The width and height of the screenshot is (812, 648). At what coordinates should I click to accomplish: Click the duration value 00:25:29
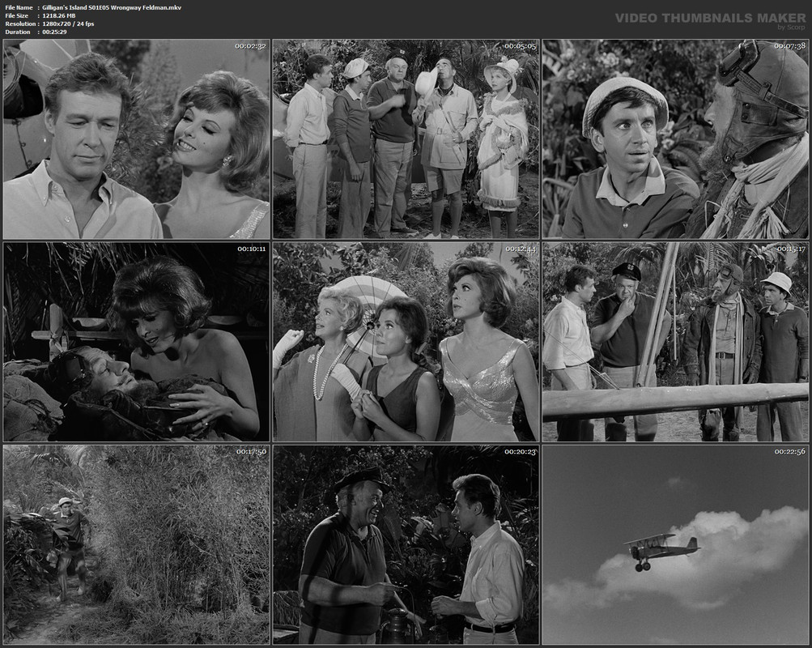54,32
